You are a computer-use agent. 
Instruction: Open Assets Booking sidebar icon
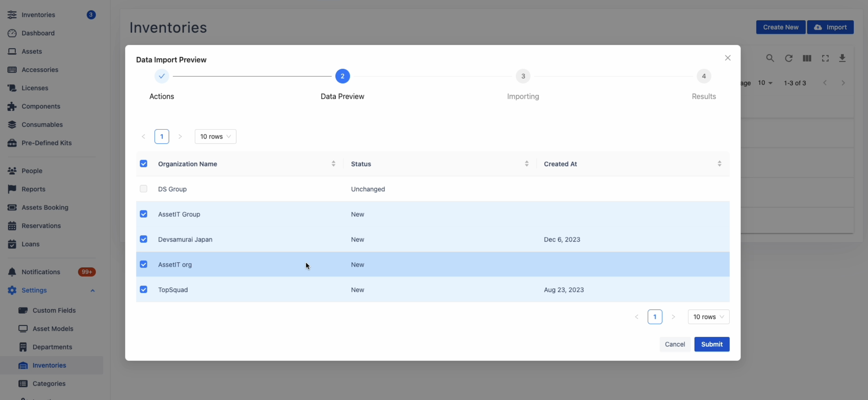(x=12, y=207)
